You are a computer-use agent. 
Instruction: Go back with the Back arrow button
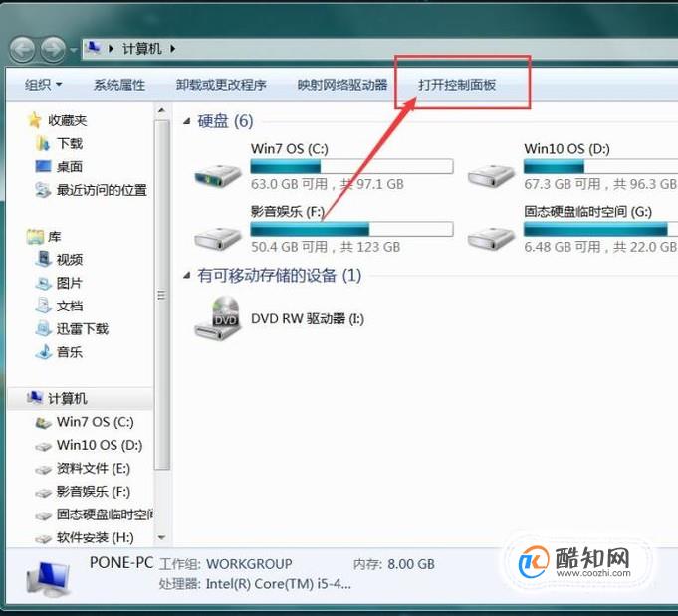pyautogui.click(x=22, y=50)
